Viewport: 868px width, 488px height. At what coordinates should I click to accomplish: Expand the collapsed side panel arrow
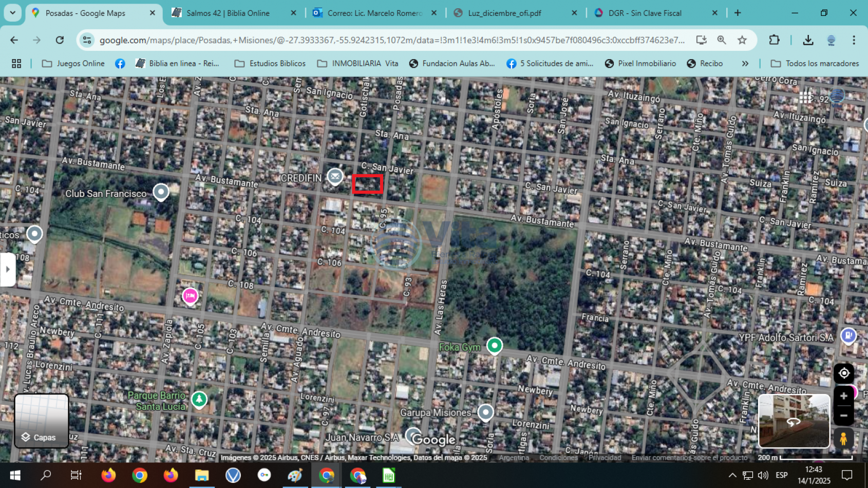tap(7, 269)
